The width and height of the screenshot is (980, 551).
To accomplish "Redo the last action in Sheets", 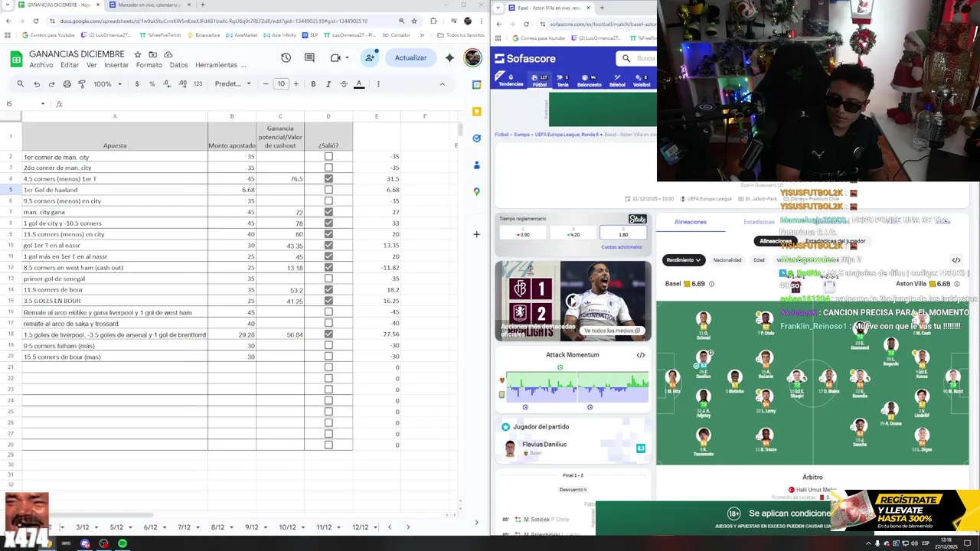I will tap(51, 84).
